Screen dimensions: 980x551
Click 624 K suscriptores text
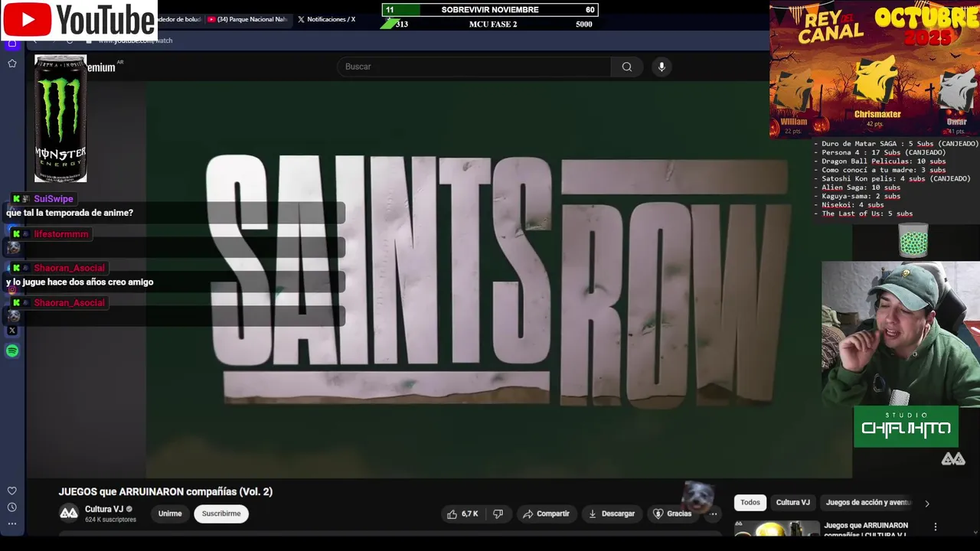pos(110,520)
